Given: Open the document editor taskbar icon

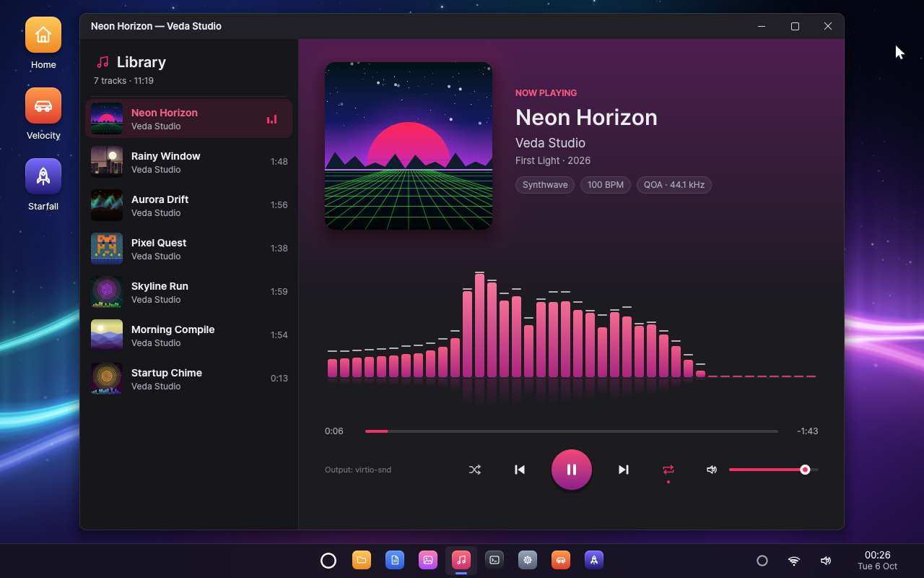Looking at the screenshot, I should [x=395, y=560].
